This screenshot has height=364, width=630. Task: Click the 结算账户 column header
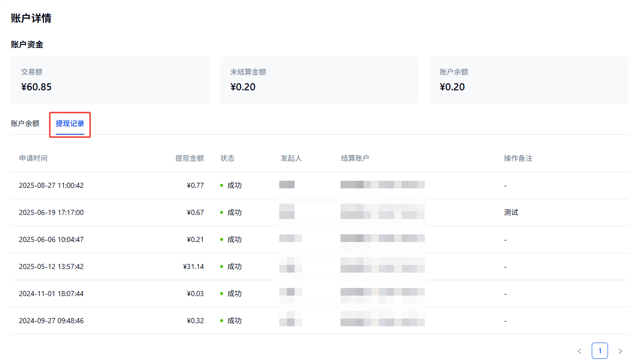tap(355, 158)
